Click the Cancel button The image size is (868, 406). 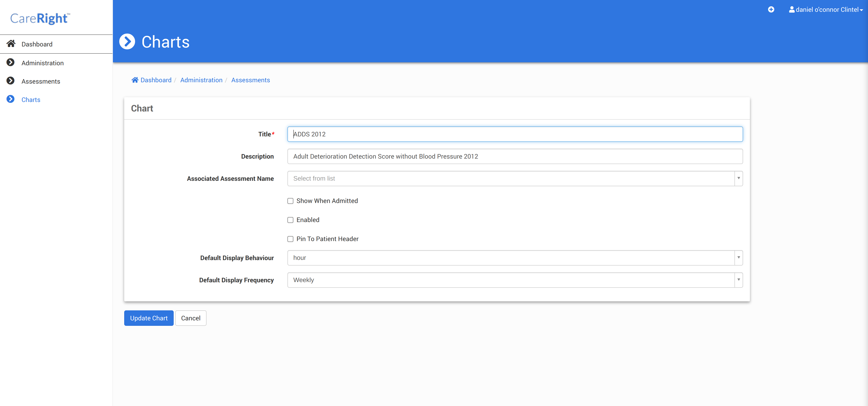190,318
